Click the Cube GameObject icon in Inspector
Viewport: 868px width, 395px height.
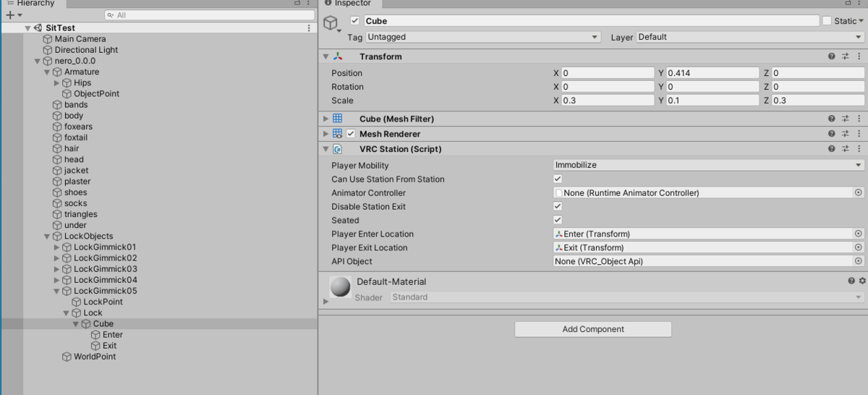(331, 24)
